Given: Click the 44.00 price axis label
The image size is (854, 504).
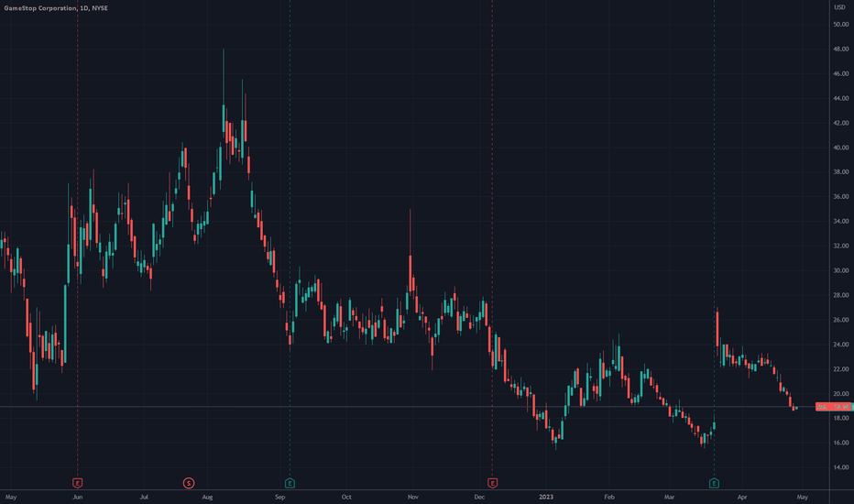Looking at the screenshot, I should tap(840, 98).
